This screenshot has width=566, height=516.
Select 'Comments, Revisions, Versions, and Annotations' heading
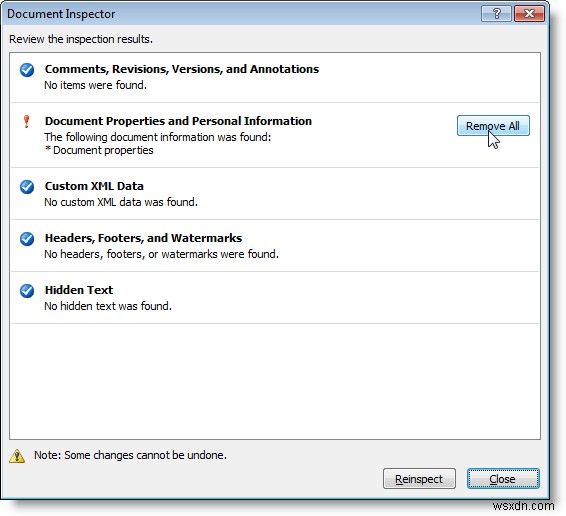click(x=182, y=69)
